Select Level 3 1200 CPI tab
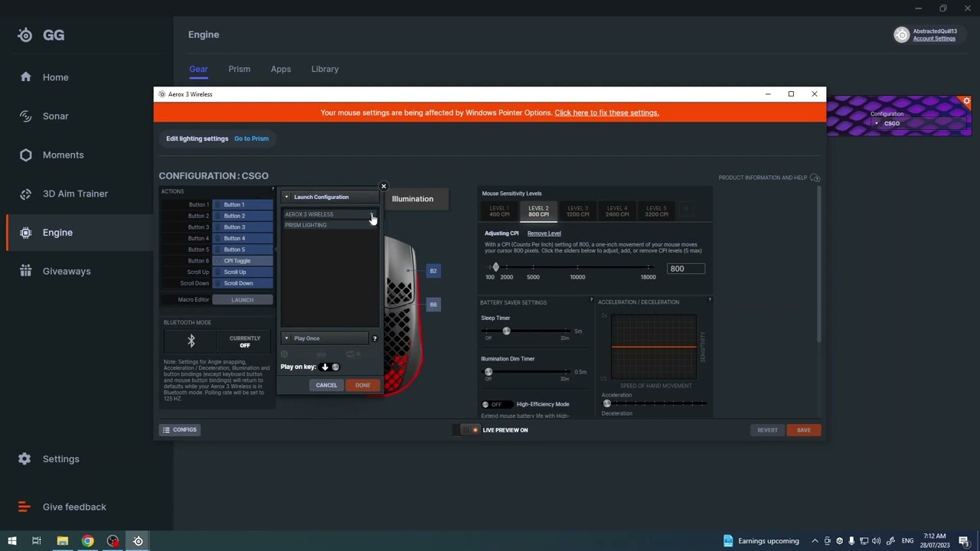Screen dimensions: 980x551 pyautogui.click(x=578, y=211)
